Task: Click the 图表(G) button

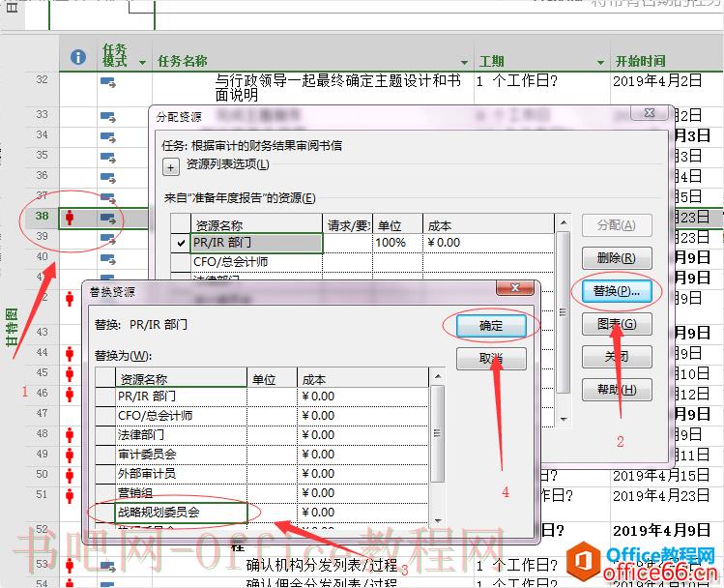Action: coord(617,324)
